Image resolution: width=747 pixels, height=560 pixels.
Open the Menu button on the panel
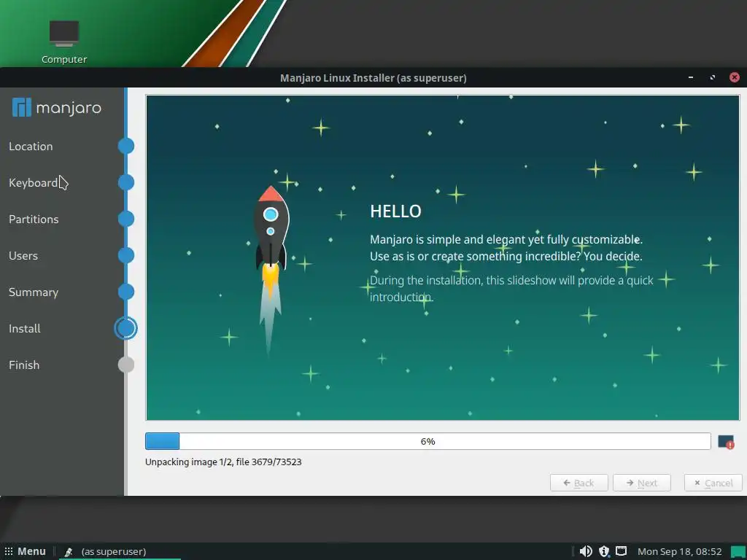coord(26,551)
